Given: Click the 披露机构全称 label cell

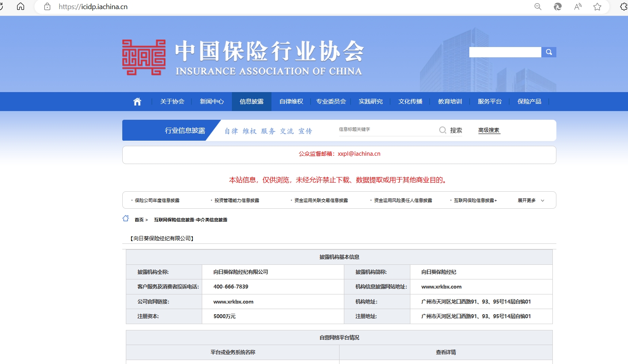Looking at the screenshot, I should tap(164, 272).
